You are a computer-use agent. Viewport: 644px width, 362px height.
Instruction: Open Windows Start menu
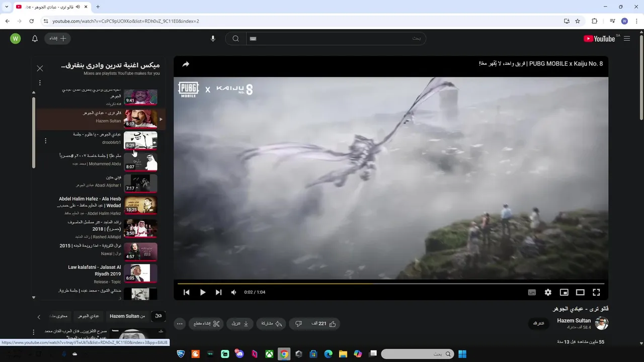coord(462,354)
